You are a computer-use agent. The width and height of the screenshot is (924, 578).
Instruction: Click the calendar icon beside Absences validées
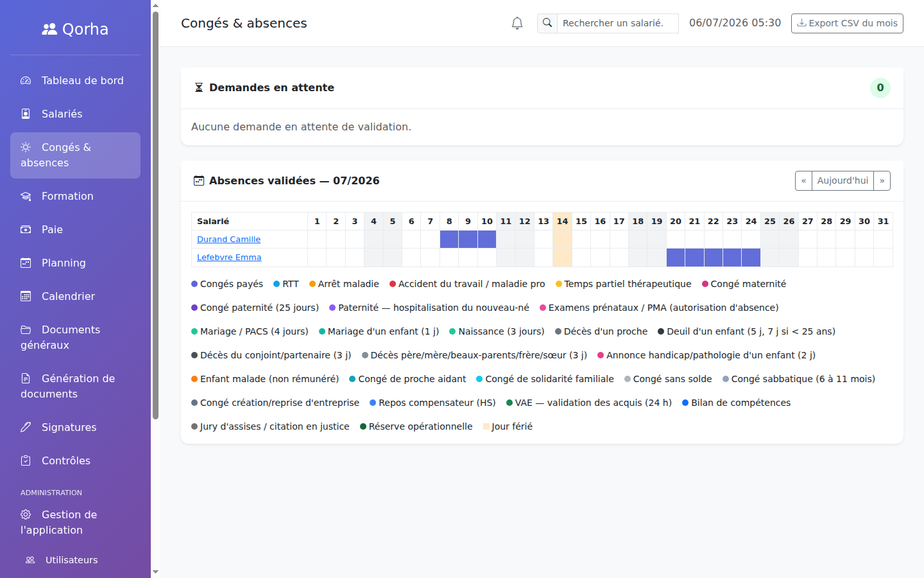point(199,180)
